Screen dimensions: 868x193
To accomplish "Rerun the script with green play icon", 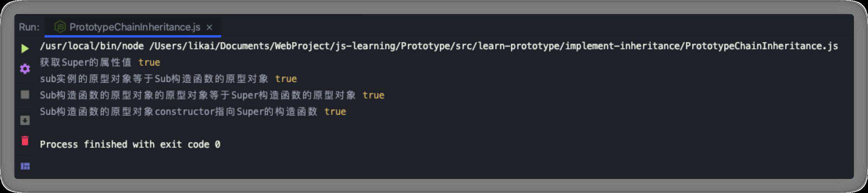I will coord(25,48).
